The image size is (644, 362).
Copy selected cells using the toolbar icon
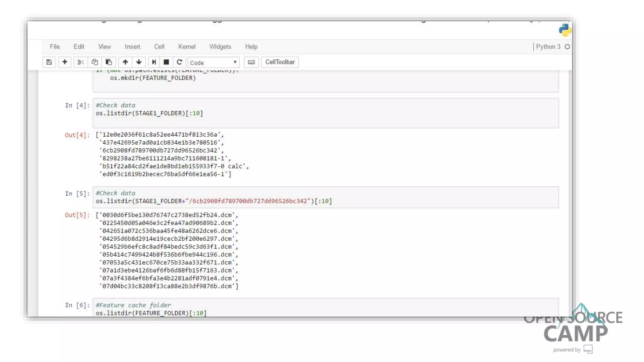tap(95, 62)
